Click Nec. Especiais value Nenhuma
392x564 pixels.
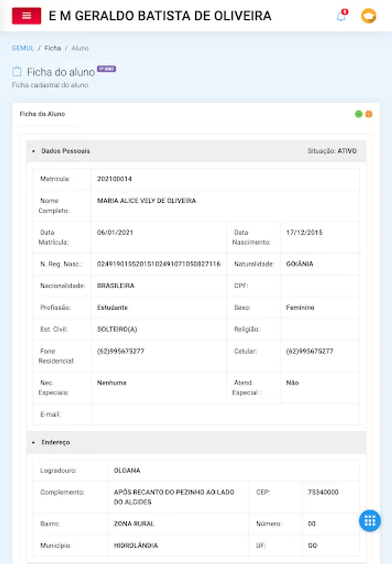pyautogui.click(x=111, y=383)
